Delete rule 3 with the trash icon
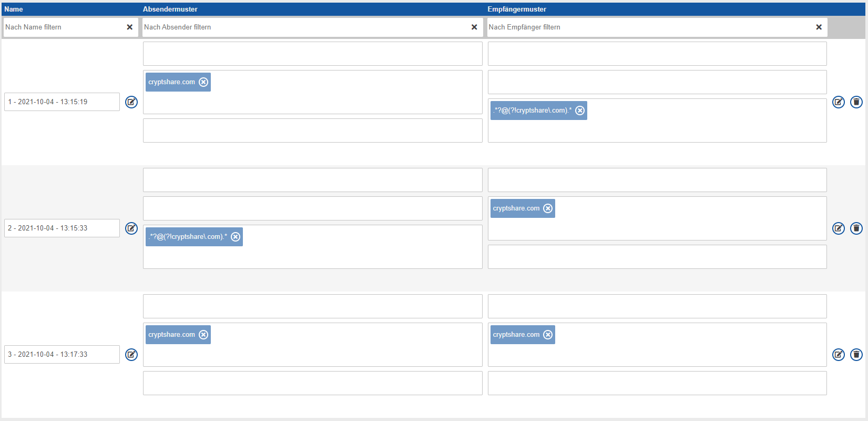This screenshot has width=868, height=421. (x=856, y=355)
